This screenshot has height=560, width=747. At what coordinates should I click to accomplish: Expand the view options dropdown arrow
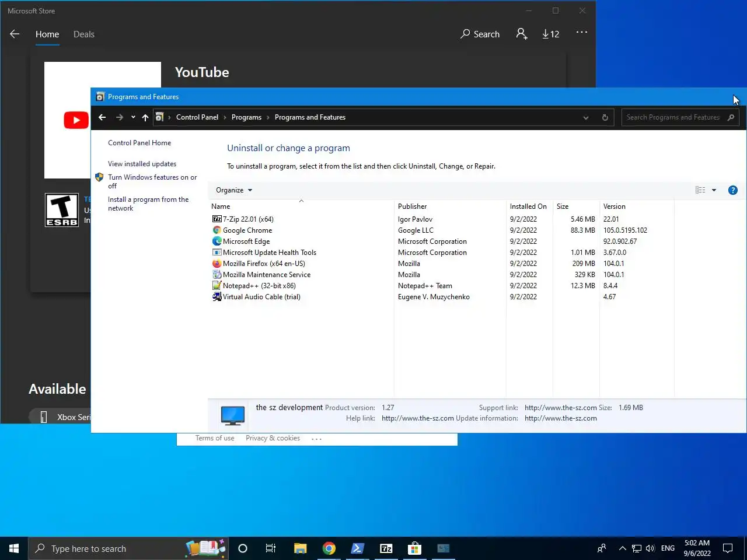(x=714, y=190)
